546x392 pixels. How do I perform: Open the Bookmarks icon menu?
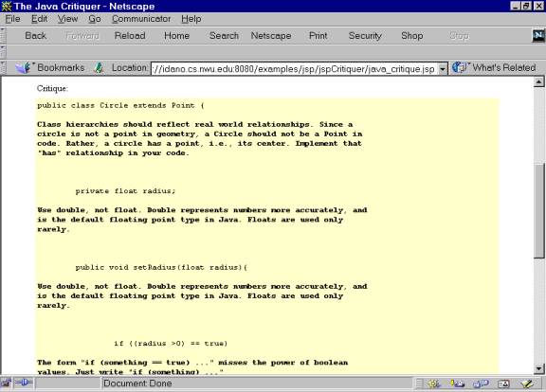(x=24, y=67)
